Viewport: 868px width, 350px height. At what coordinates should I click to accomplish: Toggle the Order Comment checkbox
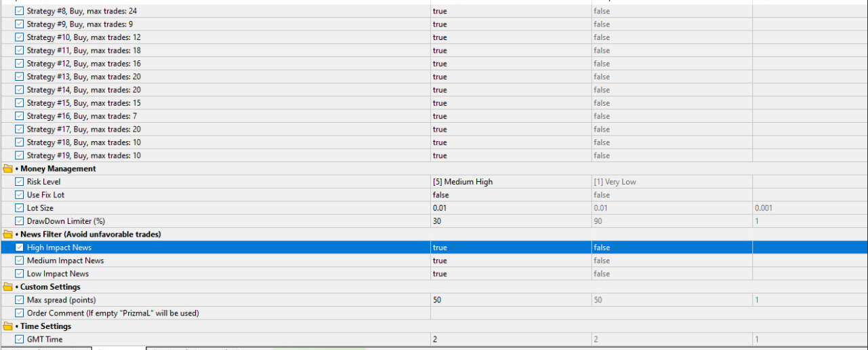click(x=19, y=313)
